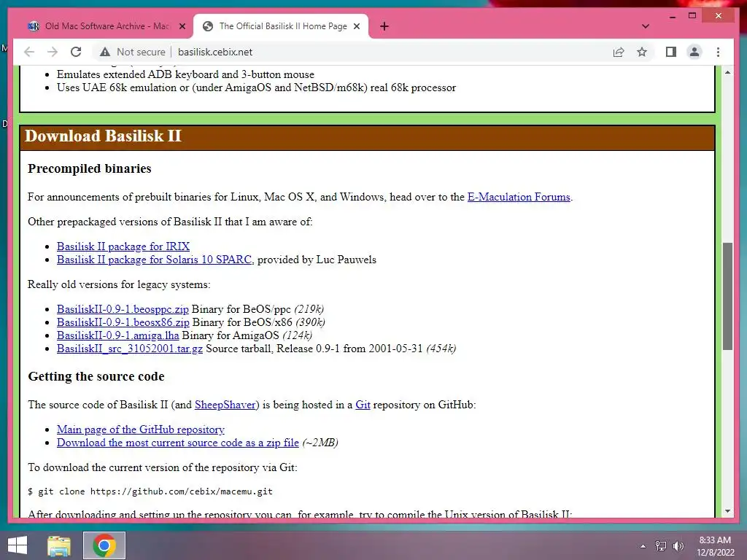Click the vertical scrollbar thumb
The image size is (747, 560).
[x=727, y=296]
